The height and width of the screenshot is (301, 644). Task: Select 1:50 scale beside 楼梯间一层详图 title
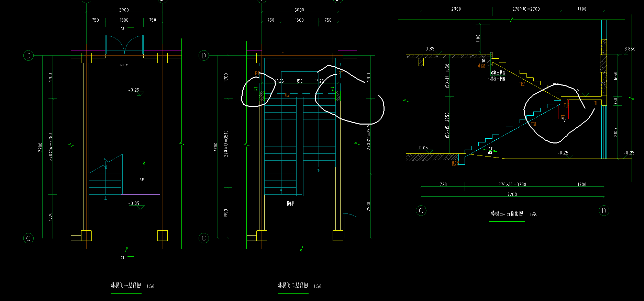tap(150, 286)
